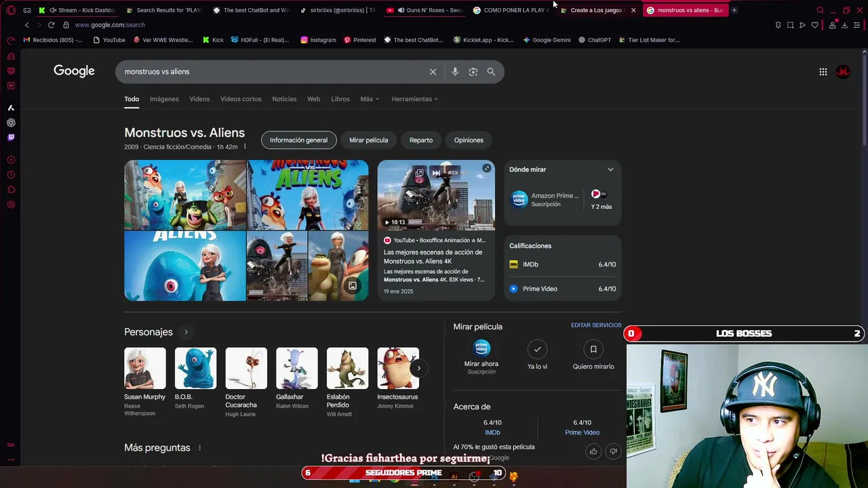868x488 pixels.
Task: Open the Pinterest bookmark
Action: 359,40
